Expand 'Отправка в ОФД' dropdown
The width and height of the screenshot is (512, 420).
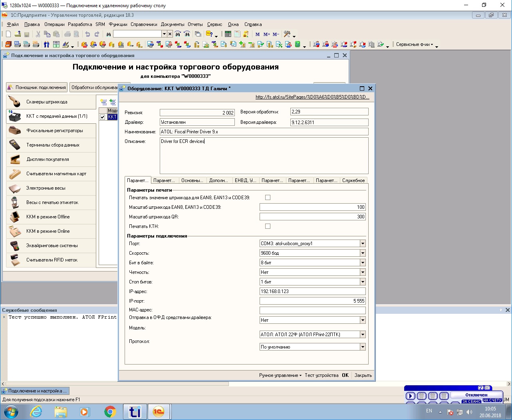coord(363,320)
